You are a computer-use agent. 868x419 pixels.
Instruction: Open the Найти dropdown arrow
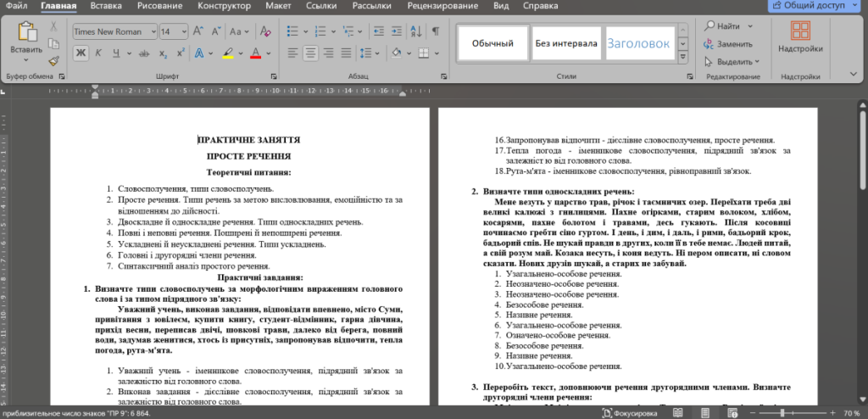(x=750, y=26)
